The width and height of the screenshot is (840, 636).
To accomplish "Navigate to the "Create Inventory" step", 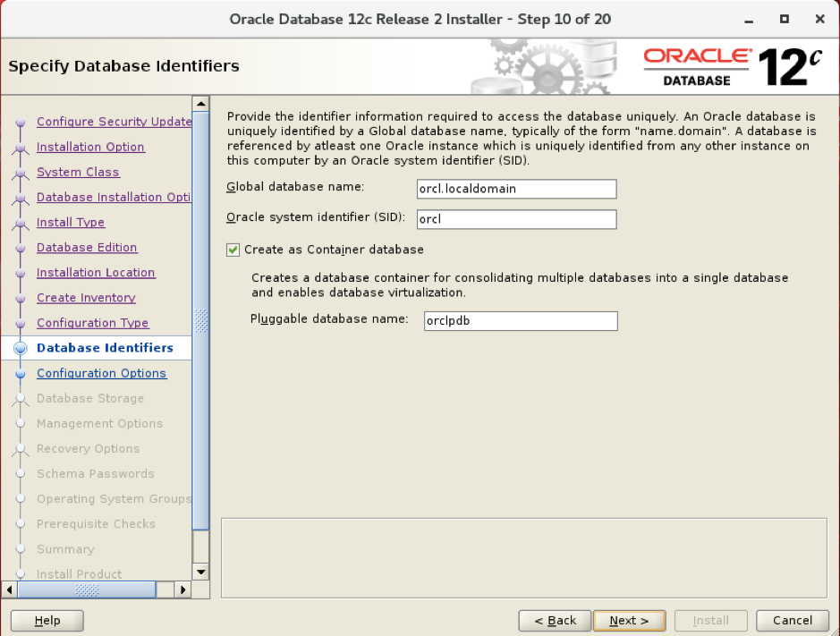I will click(85, 297).
